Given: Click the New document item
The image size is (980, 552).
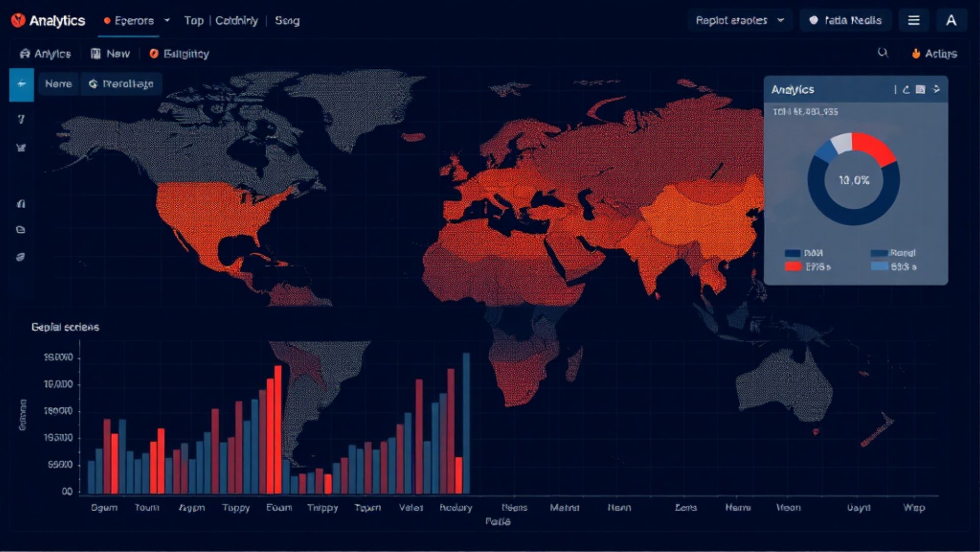Looking at the screenshot, I should tap(110, 53).
